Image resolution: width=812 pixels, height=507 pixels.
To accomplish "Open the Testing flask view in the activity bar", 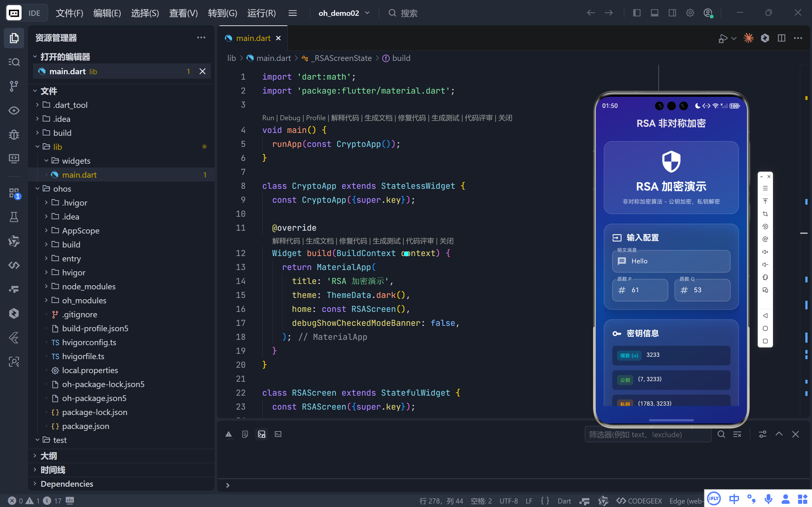I will [14, 217].
